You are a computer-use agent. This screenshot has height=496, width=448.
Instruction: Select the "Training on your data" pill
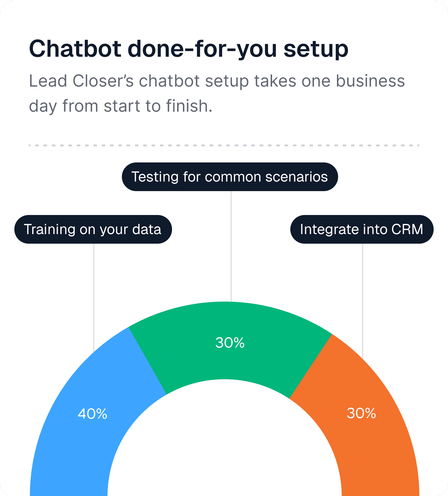93,229
